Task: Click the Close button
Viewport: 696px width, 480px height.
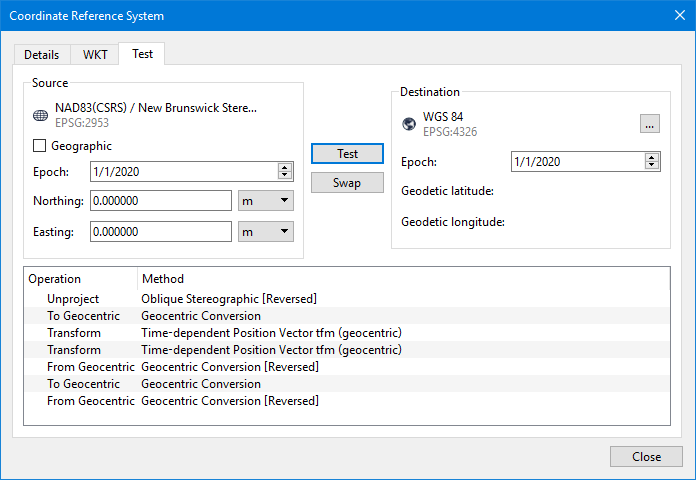Action: pyautogui.click(x=646, y=456)
